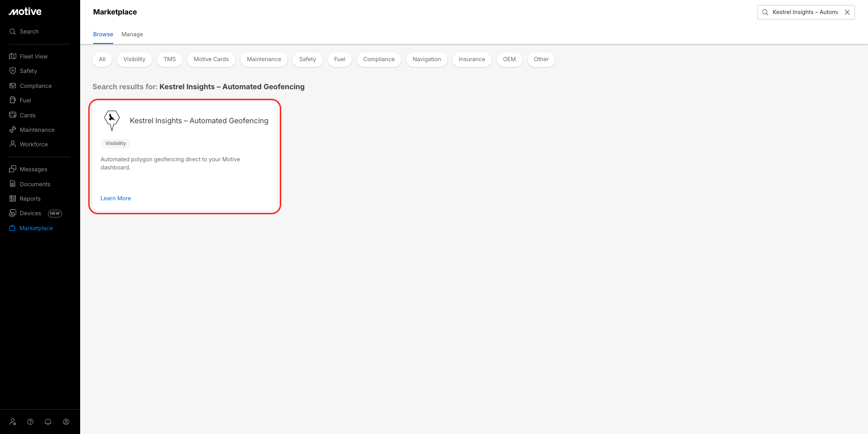Filter by Compliance category chip

[379, 59]
